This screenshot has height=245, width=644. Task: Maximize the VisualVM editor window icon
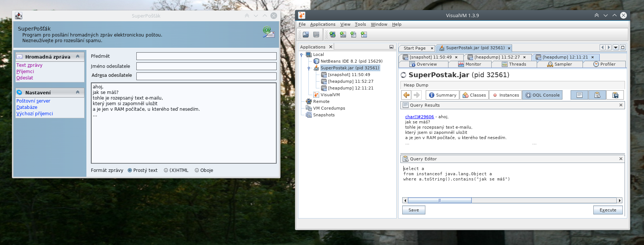click(623, 47)
